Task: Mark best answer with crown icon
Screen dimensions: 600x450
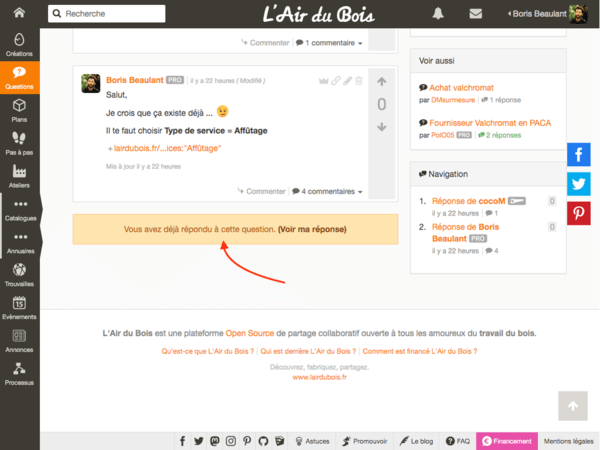Action: click(x=323, y=81)
